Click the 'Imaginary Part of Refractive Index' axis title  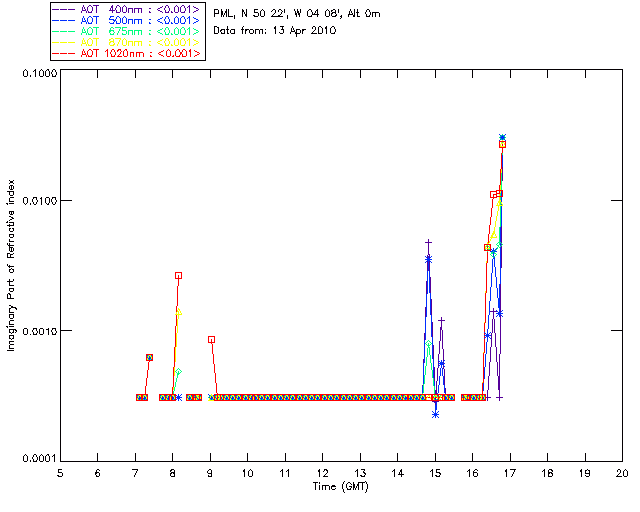coord(11,265)
